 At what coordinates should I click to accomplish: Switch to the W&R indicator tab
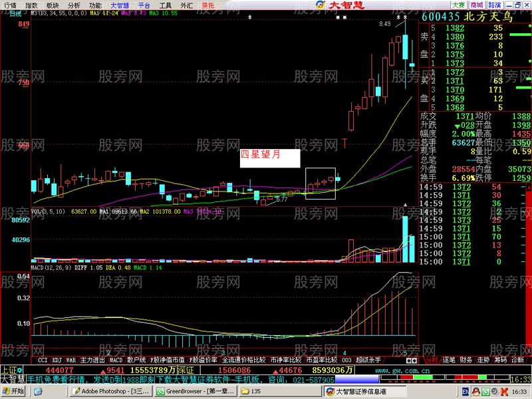(71, 360)
